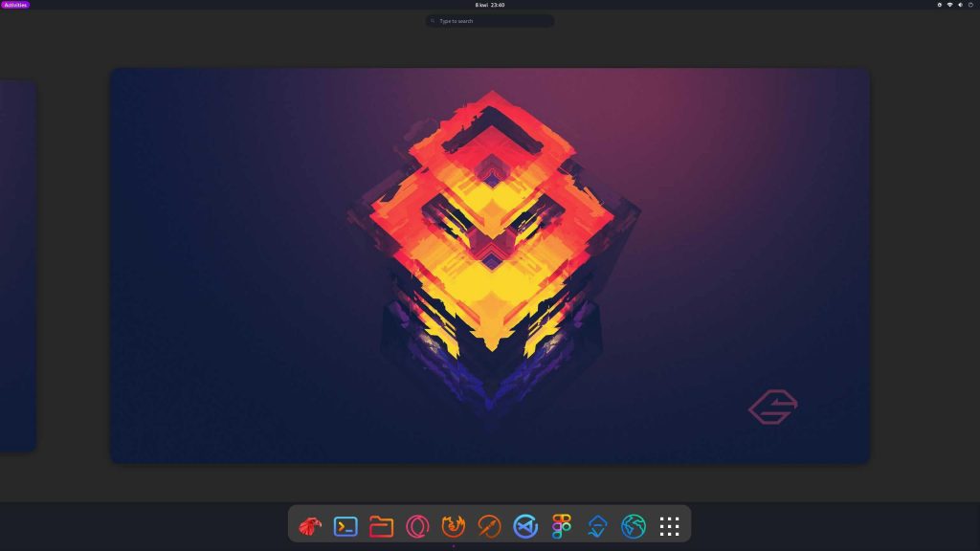Open the orange paintbrush app icon
The width and height of the screenshot is (980, 551).
pos(489,525)
